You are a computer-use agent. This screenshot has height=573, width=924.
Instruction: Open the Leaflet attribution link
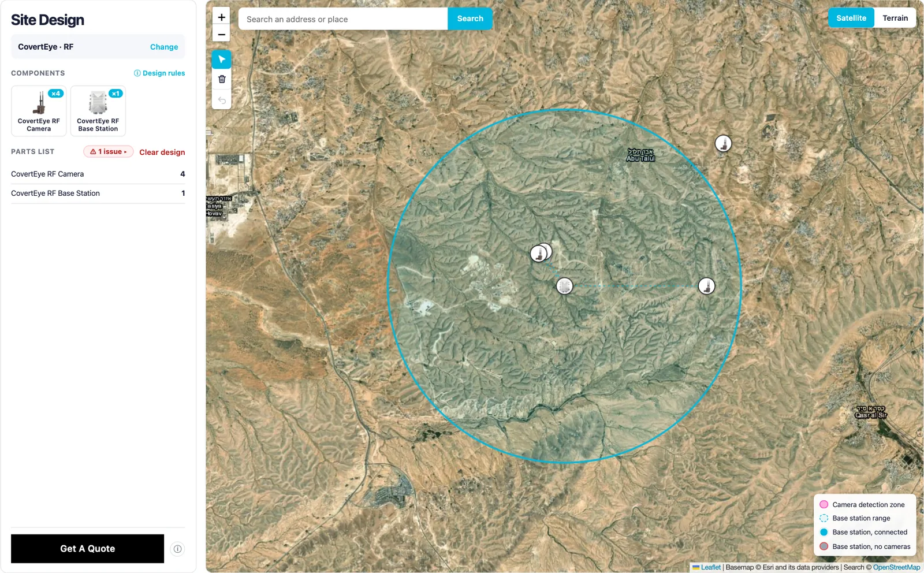[x=711, y=567]
